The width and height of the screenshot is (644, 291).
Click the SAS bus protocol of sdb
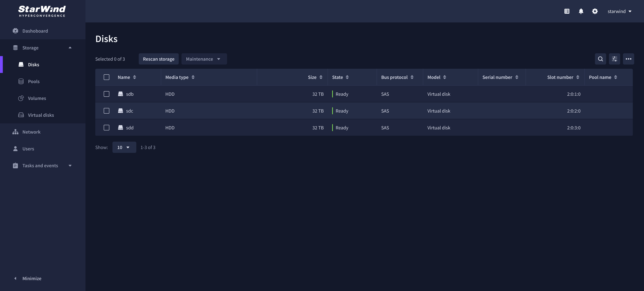[x=385, y=94]
